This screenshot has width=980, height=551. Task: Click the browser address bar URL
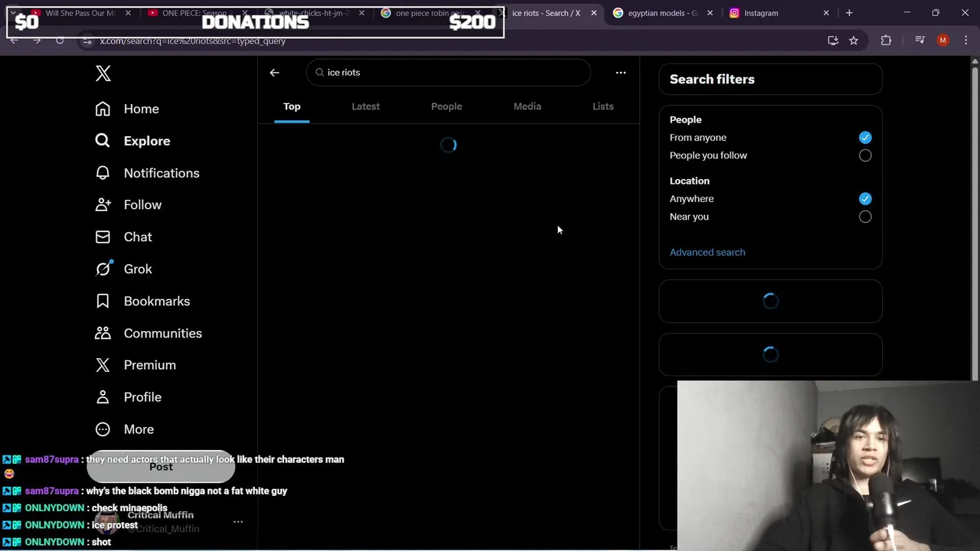(x=193, y=41)
